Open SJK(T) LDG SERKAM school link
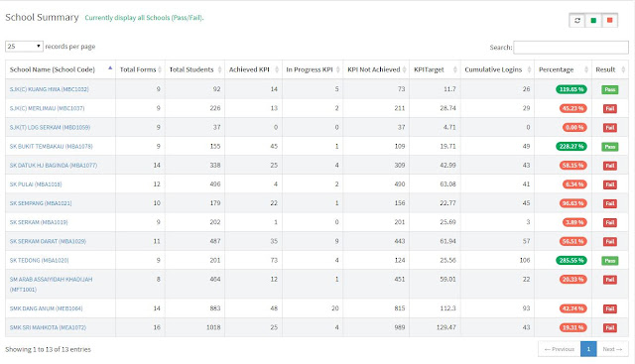 click(50, 128)
